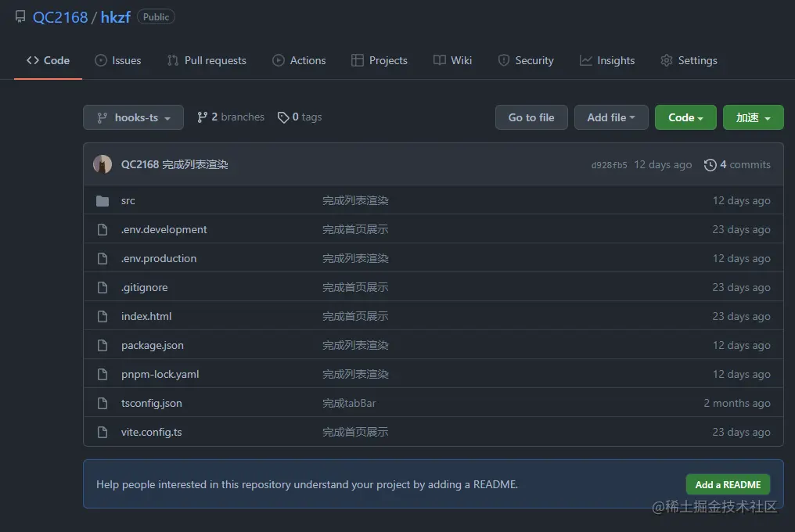Open the tsconfig.json file
Screen dimensions: 795x532
point(152,403)
